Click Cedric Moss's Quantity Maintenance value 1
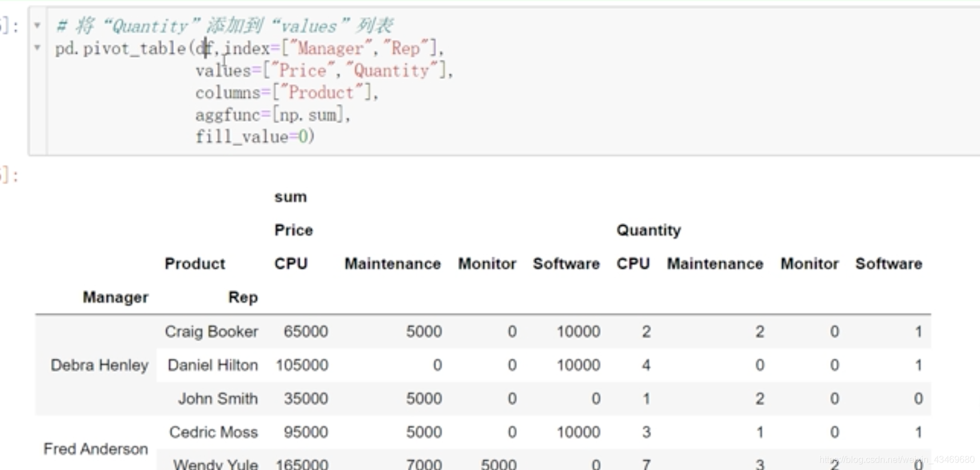The width and height of the screenshot is (980, 470). point(760,432)
